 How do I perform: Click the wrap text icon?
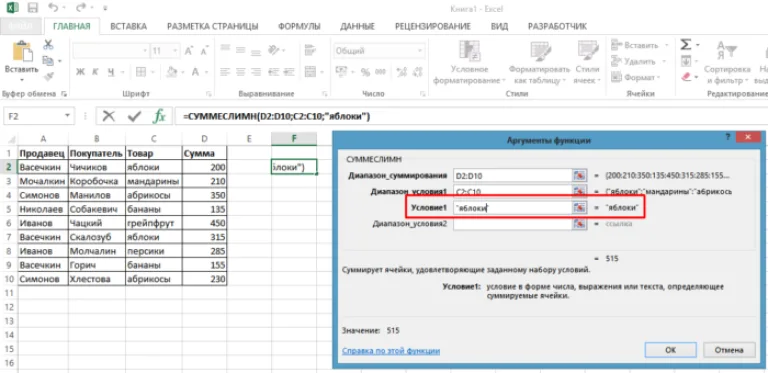click(310, 49)
